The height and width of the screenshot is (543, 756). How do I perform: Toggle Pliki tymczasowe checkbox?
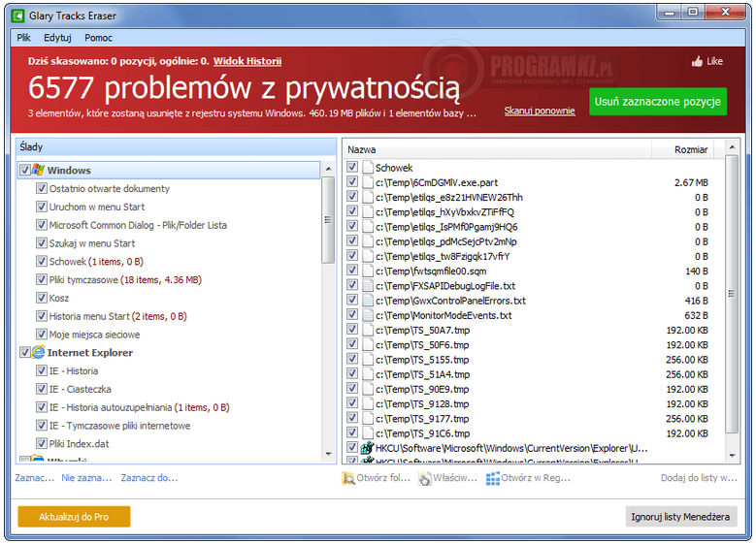pyautogui.click(x=42, y=279)
